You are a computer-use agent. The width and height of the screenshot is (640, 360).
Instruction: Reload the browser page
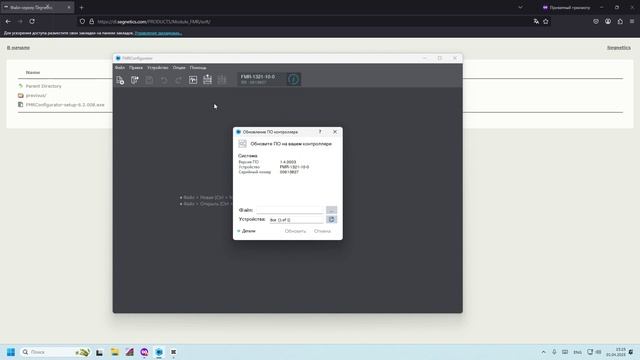[32, 21]
